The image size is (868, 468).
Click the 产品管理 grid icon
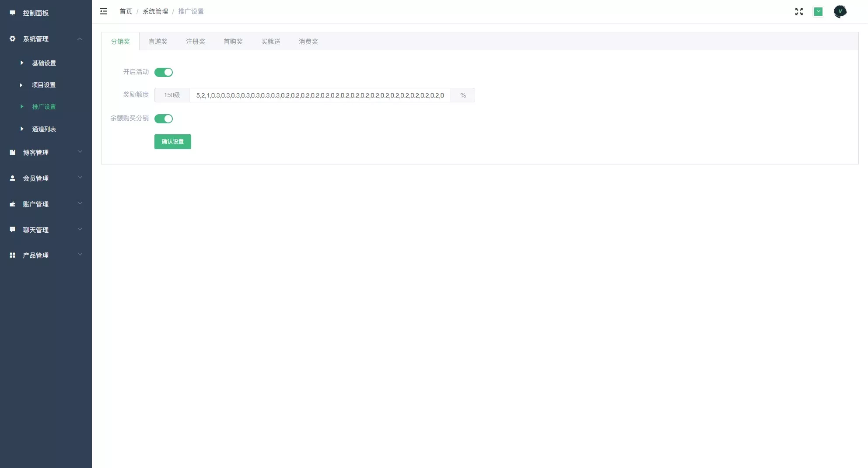pos(13,255)
